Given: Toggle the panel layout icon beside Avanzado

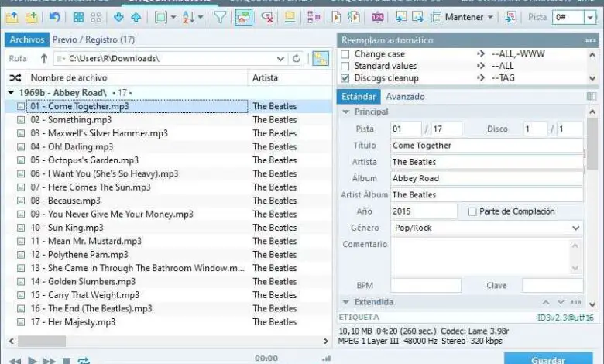Looking at the screenshot, I should click(592, 96).
